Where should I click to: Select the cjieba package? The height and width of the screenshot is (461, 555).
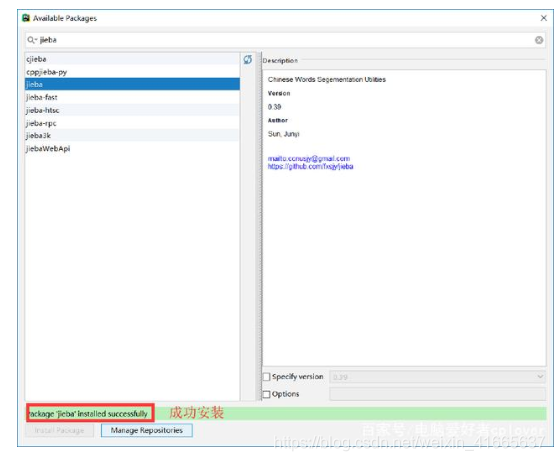(132, 59)
